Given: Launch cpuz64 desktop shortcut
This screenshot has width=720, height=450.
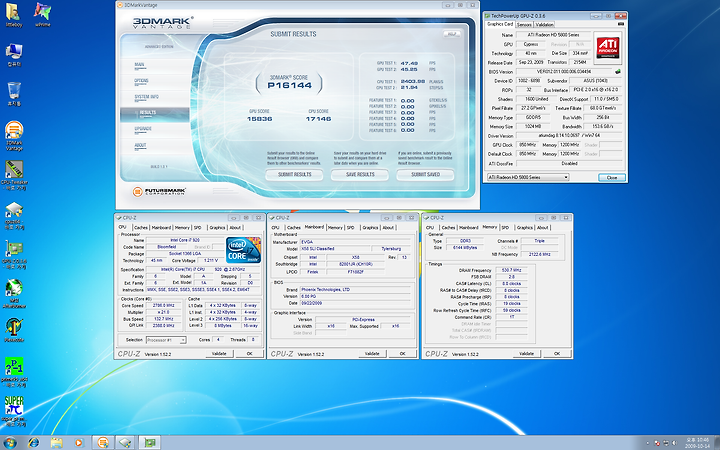Looking at the screenshot, I should [x=14, y=215].
